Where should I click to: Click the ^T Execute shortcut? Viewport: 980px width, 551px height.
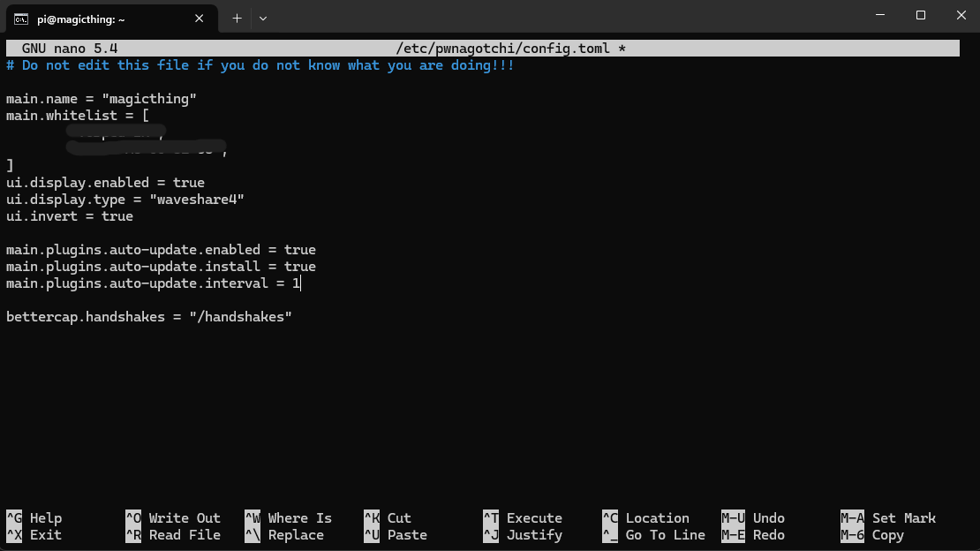[x=523, y=518]
